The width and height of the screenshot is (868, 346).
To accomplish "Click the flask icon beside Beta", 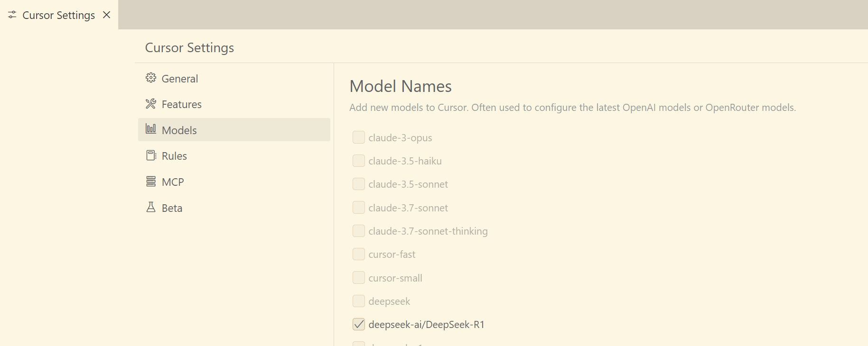I will point(151,207).
